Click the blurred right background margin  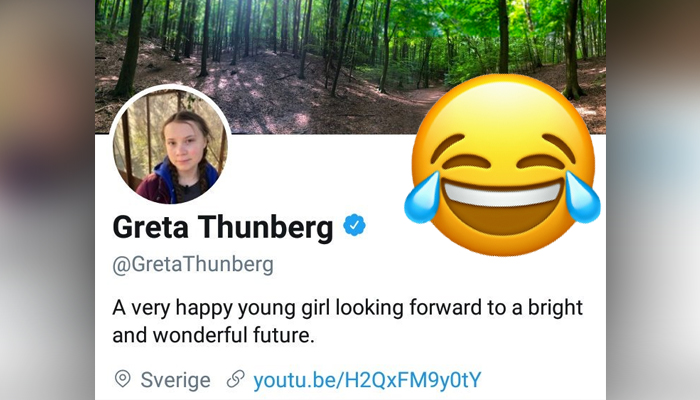[653, 200]
